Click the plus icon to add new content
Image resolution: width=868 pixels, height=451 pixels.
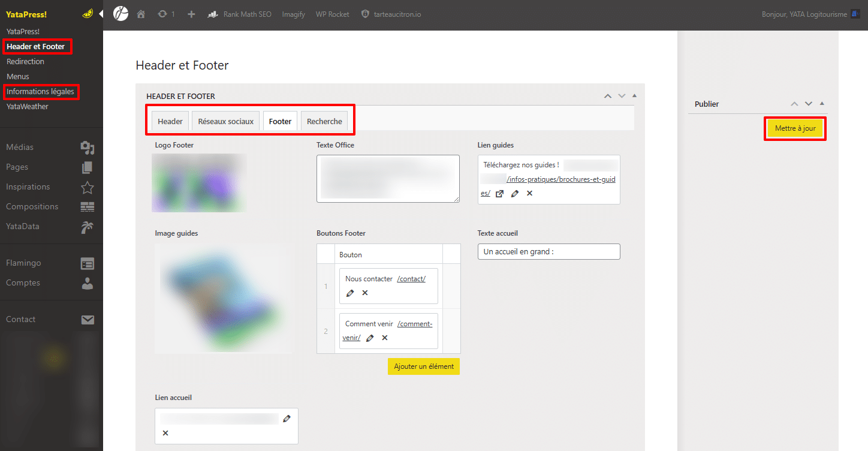[191, 14]
